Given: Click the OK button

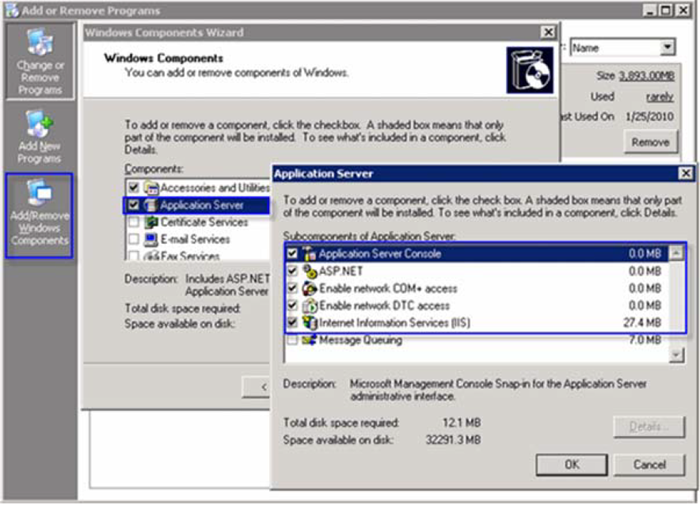Looking at the screenshot, I should pyautogui.click(x=571, y=465).
